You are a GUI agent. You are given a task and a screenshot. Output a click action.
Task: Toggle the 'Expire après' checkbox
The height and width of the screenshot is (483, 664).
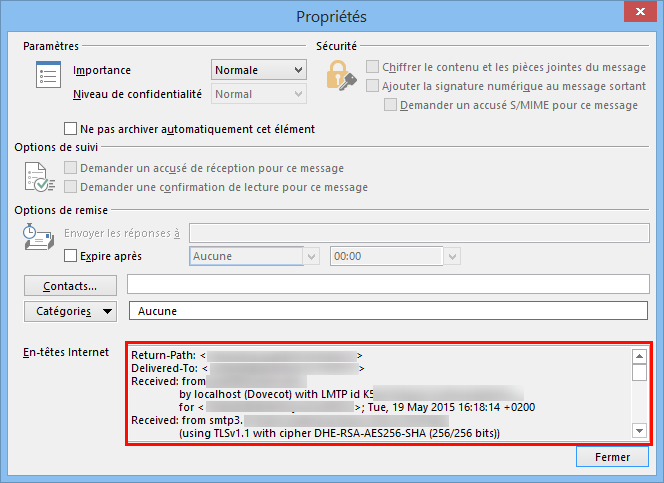[x=70, y=256]
